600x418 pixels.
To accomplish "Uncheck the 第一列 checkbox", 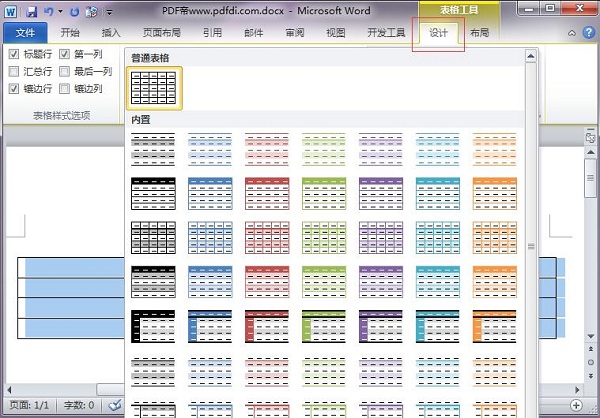I will click(64, 54).
